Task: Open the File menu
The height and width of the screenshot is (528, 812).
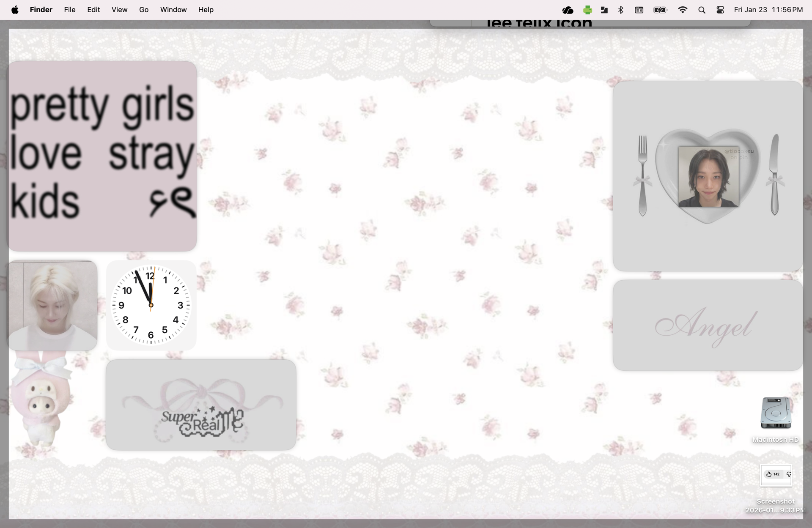Action: pyautogui.click(x=70, y=10)
